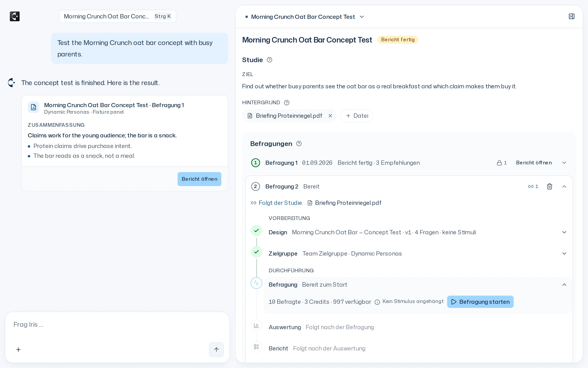Image resolution: width=588 pixels, height=368 pixels.
Task: Click the Befragung pulse step icon
Action: pyautogui.click(x=256, y=283)
